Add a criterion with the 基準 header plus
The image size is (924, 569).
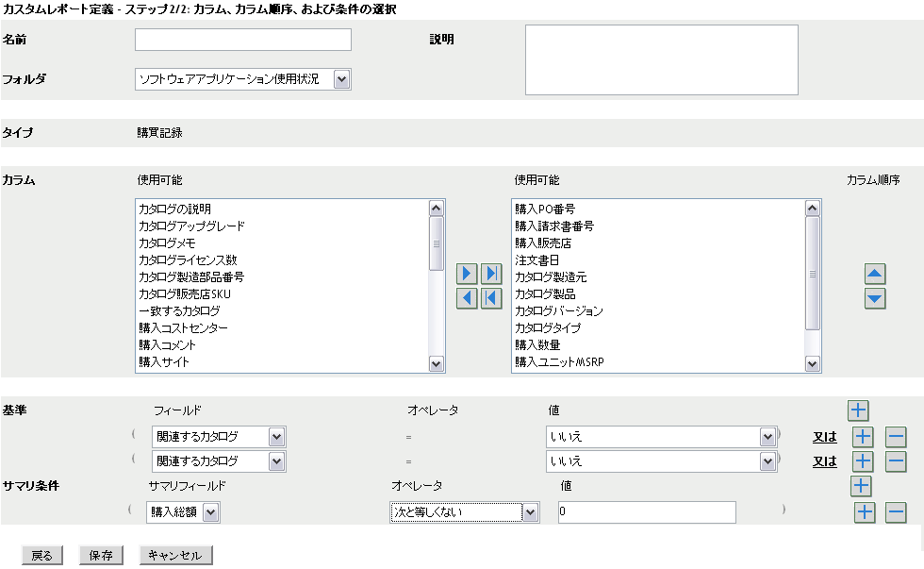858,410
